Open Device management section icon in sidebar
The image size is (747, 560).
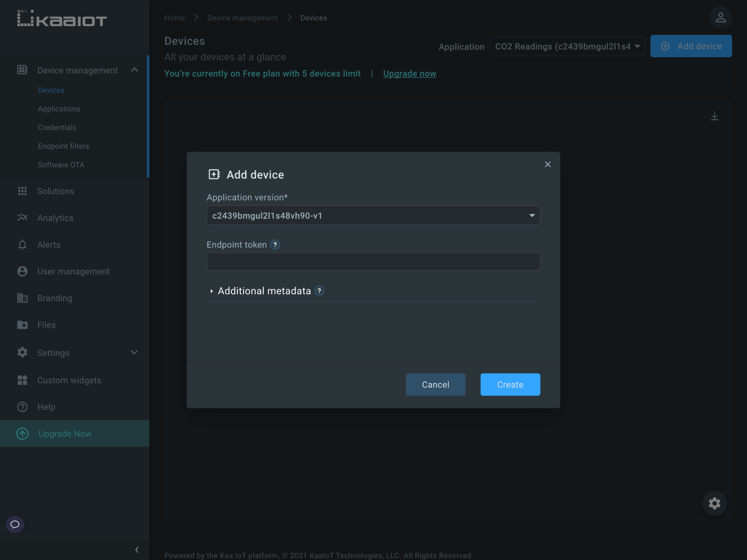(22, 70)
